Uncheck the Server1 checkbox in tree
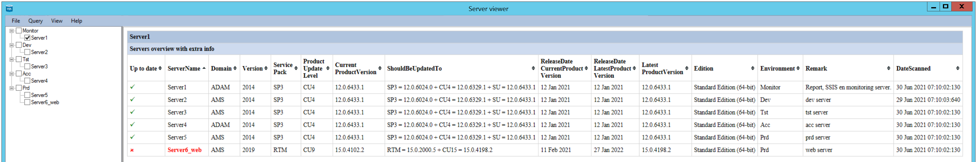 [28, 38]
